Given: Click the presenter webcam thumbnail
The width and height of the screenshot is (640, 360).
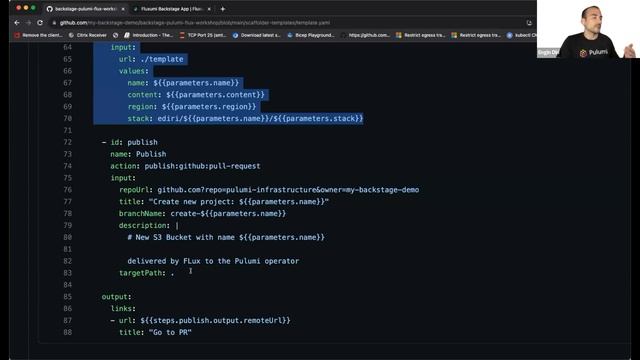Looking at the screenshot, I should 588,29.
